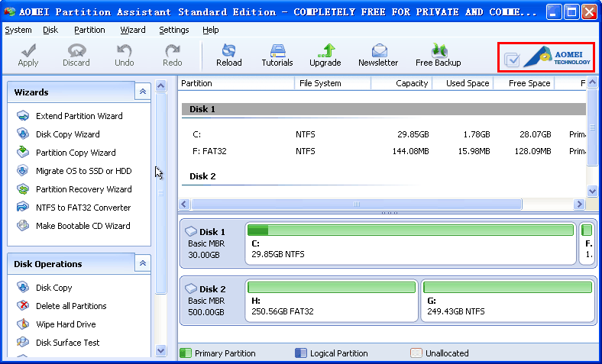The height and width of the screenshot is (364, 602).
Task: Select the Disk 1 header row in list
Action: [384, 109]
